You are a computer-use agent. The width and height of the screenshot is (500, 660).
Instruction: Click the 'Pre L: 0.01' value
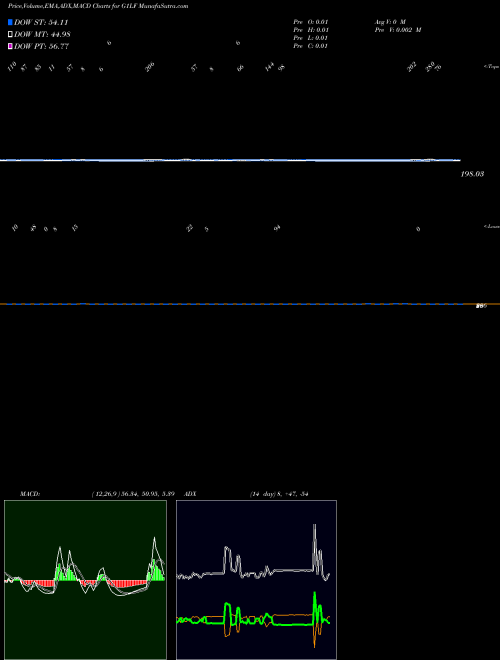click(311, 38)
